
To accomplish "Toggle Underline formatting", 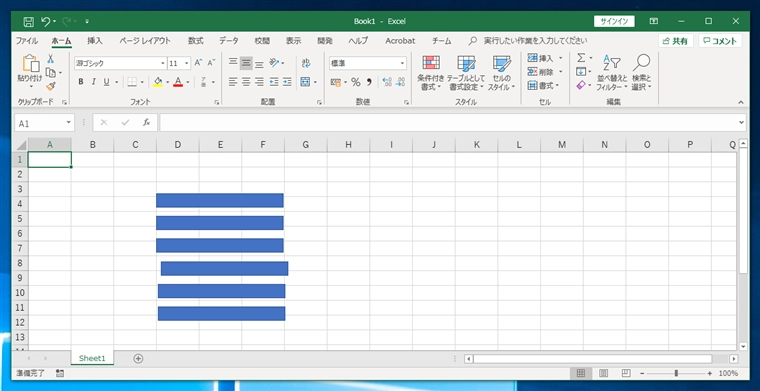I will coord(107,82).
